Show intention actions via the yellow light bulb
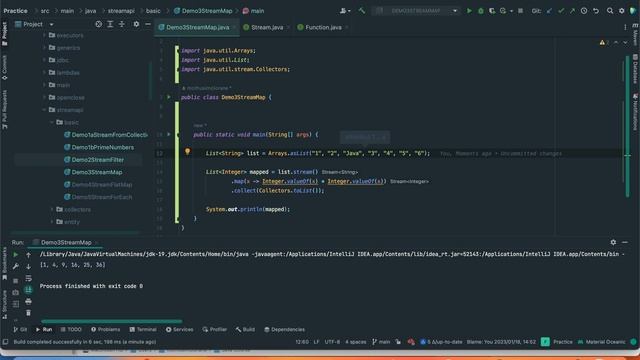This screenshot has height=360, width=640. point(187,152)
